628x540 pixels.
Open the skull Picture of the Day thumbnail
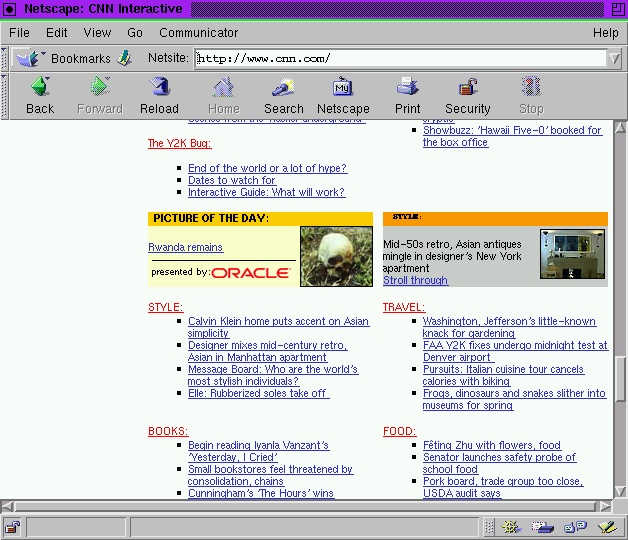[x=336, y=256]
